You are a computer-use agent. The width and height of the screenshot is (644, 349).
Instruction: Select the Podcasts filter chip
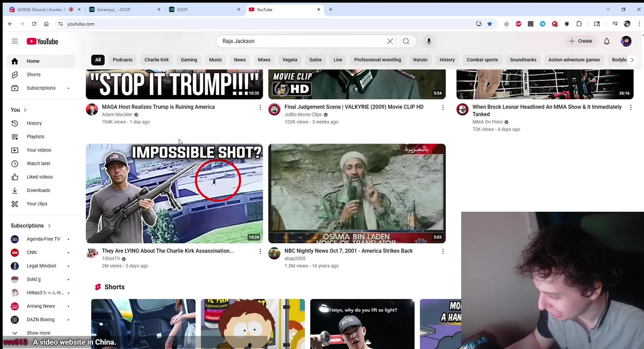coord(123,60)
